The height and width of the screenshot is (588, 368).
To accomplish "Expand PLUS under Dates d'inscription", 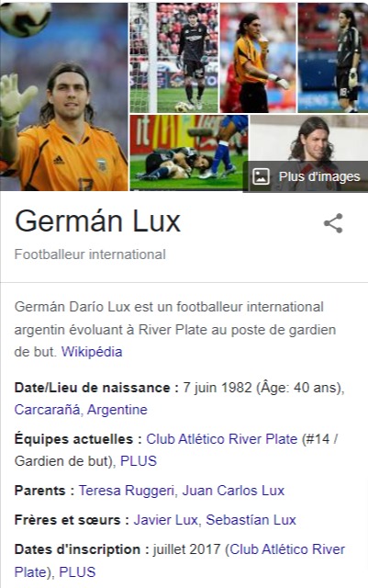I will 77,571.
